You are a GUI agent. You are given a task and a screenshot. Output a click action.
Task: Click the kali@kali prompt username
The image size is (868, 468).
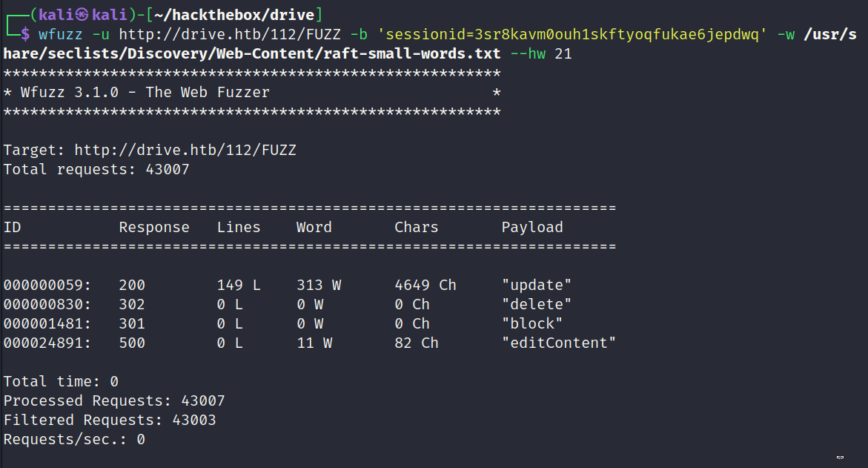coord(83,14)
